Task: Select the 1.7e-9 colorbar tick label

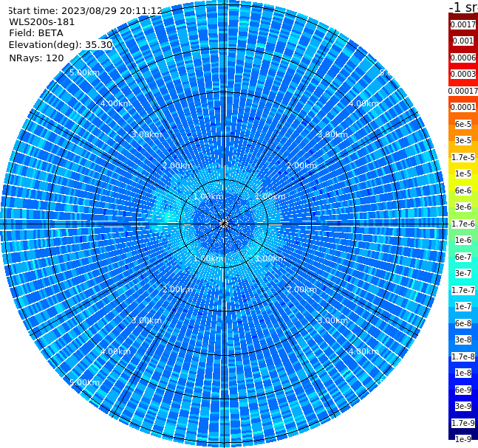Action: coord(463,423)
